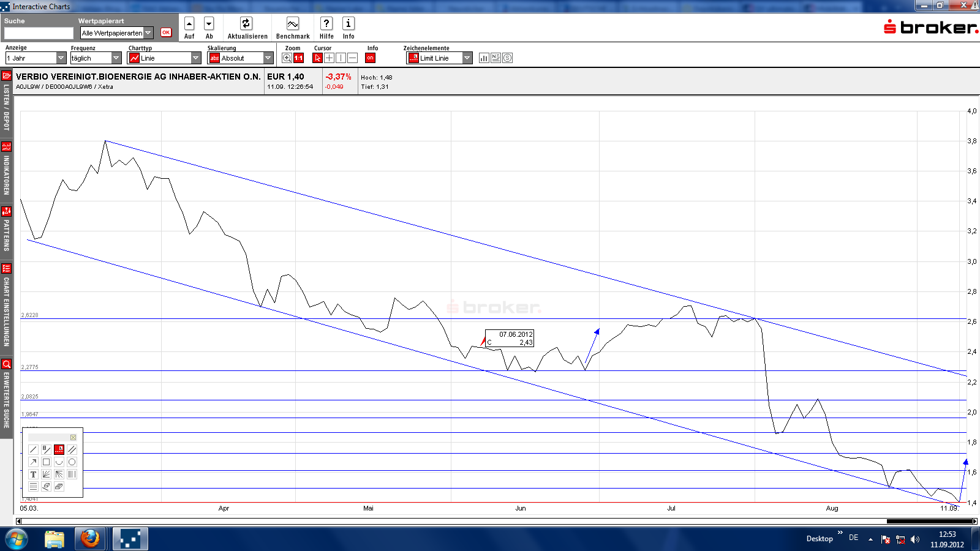This screenshot has height=551, width=980.
Task: Open the news icon next to Zeichenelemente
Action: click(496, 58)
